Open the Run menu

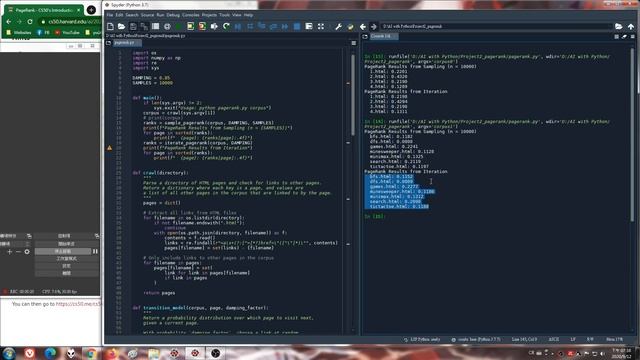(160, 15)
